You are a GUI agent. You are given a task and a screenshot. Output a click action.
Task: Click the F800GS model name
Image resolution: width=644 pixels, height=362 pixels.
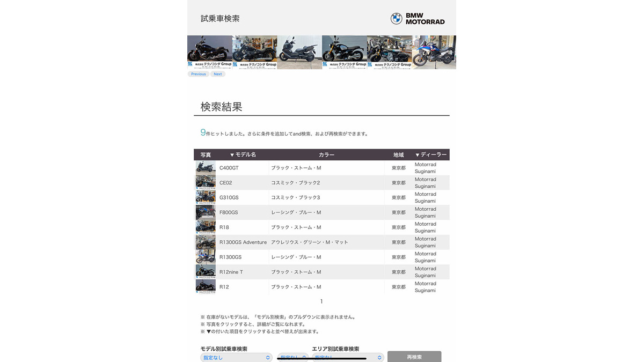pos(229,212)
